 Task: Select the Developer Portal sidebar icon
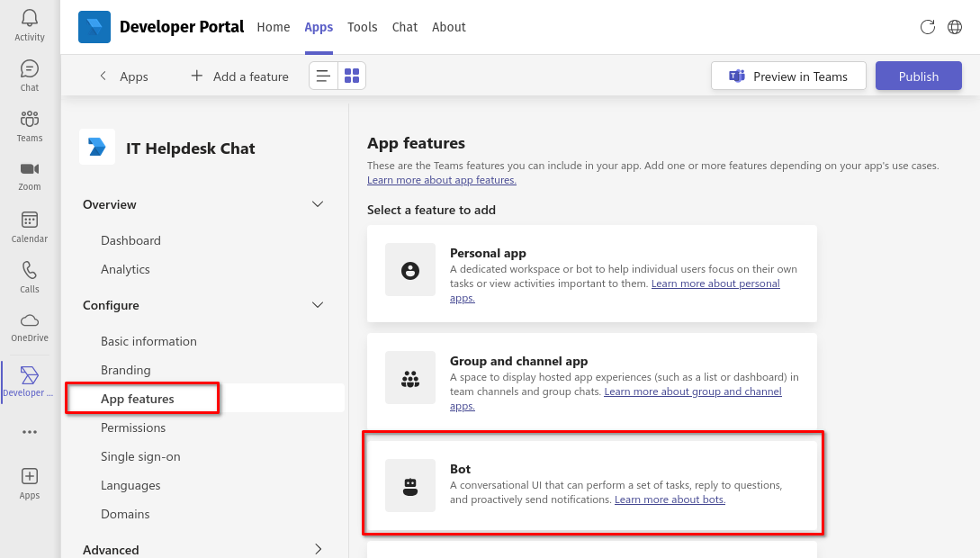pos(30,382)
